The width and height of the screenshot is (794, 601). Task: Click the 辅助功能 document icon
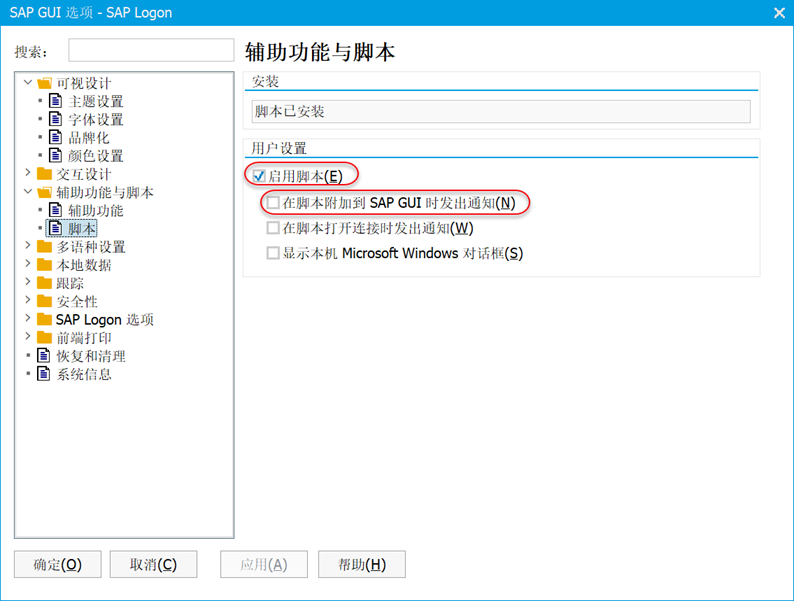click(55, 210)
